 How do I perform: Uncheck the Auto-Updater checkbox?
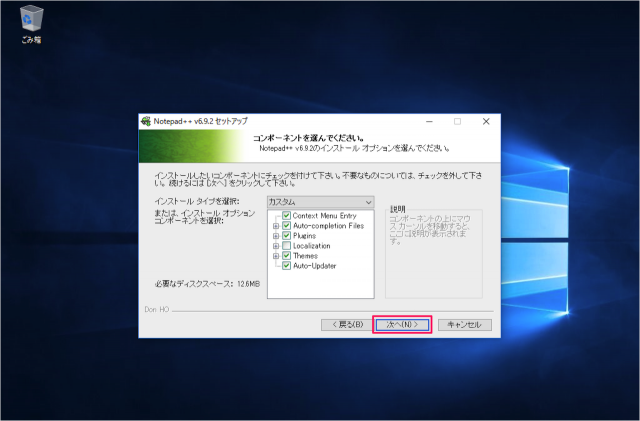[x=287, y=266]
